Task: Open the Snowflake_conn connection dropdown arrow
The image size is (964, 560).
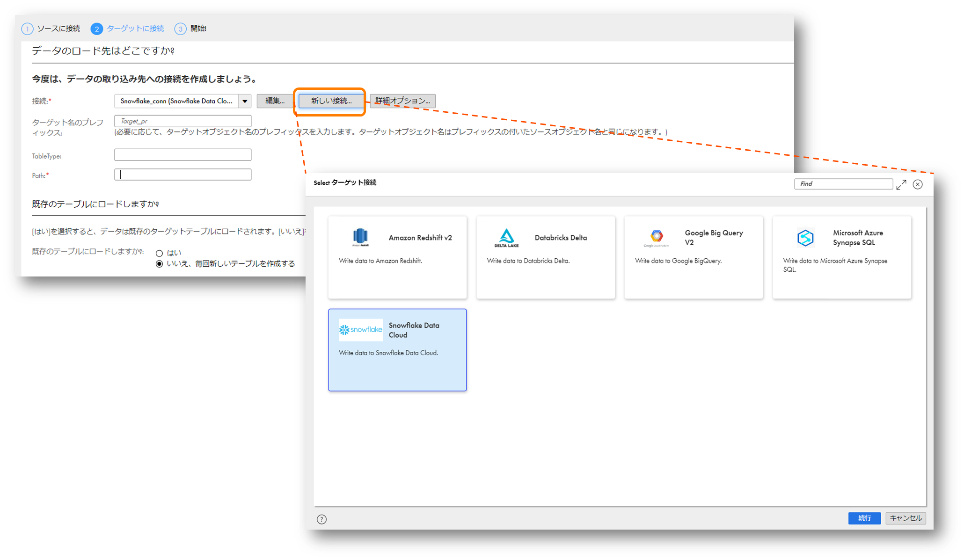Action: pos(245,101)
